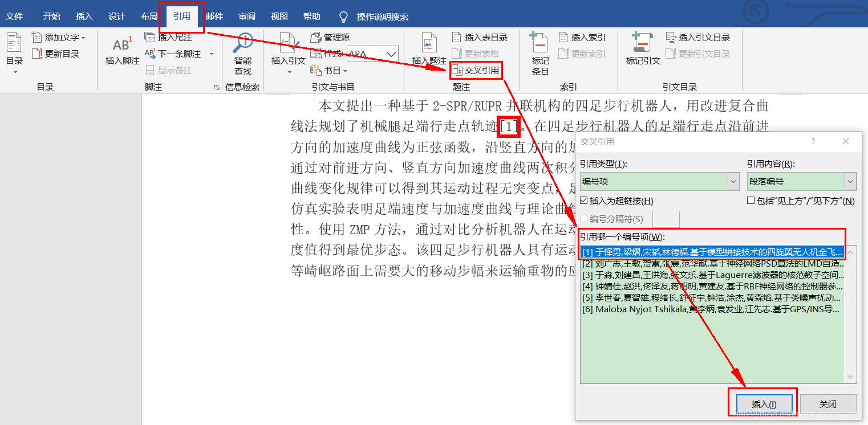Switch to the 审阅 tab
The width and height of the screenshot is (868, 425).
[247, 17]
